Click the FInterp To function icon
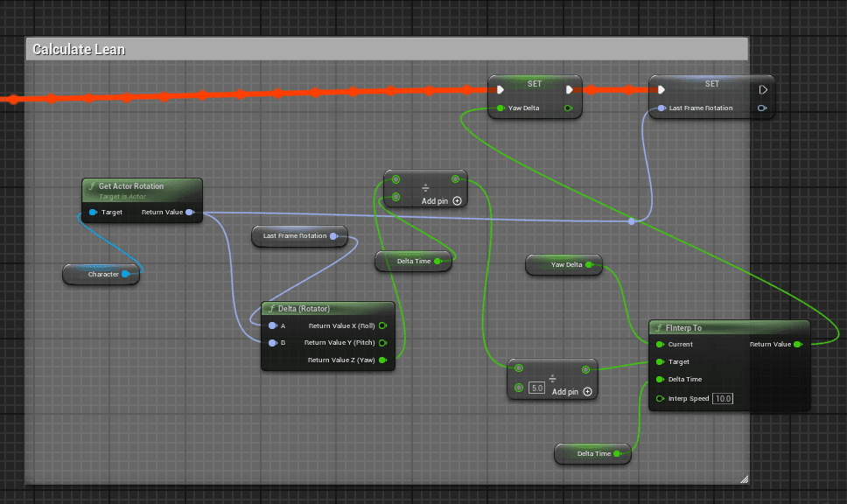Image resolution: width=847 pixels, height=504 pixels. [x=659, y=328]
